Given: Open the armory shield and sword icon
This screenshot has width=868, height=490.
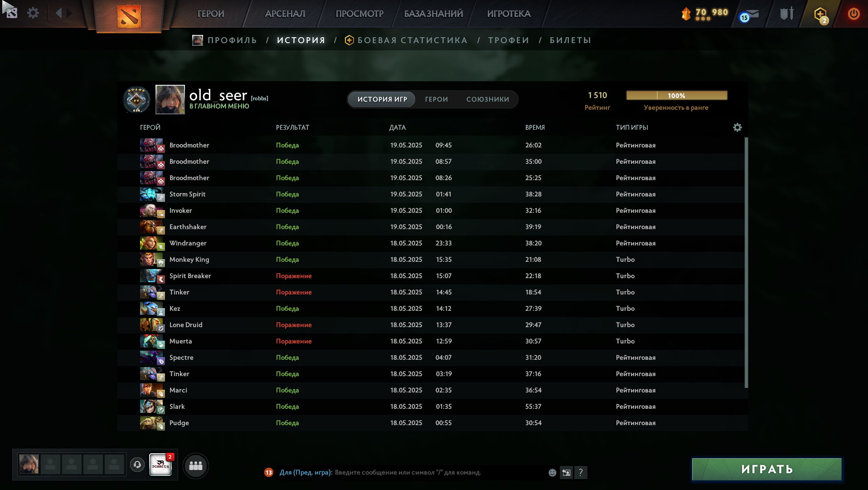Looking at the screenshot, I should 787,14.
